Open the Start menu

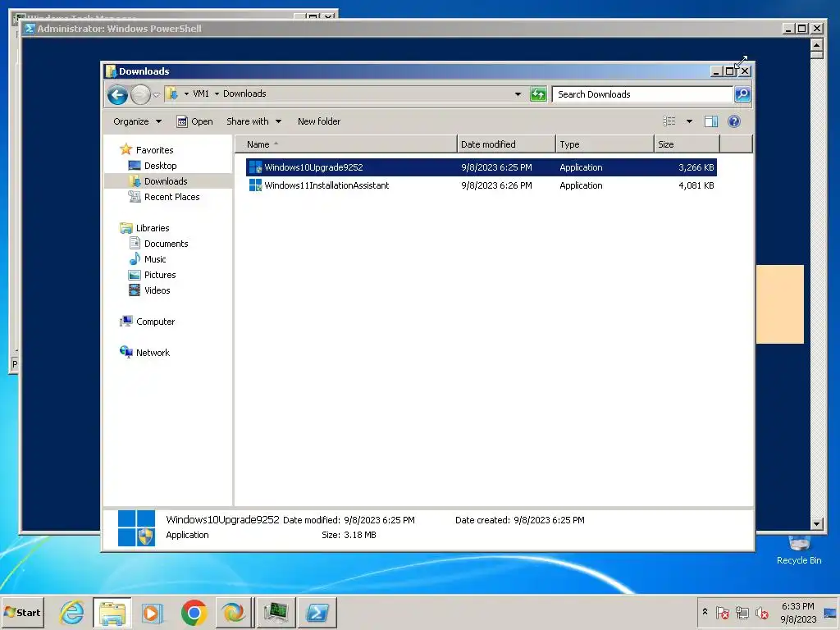point(22,612)
